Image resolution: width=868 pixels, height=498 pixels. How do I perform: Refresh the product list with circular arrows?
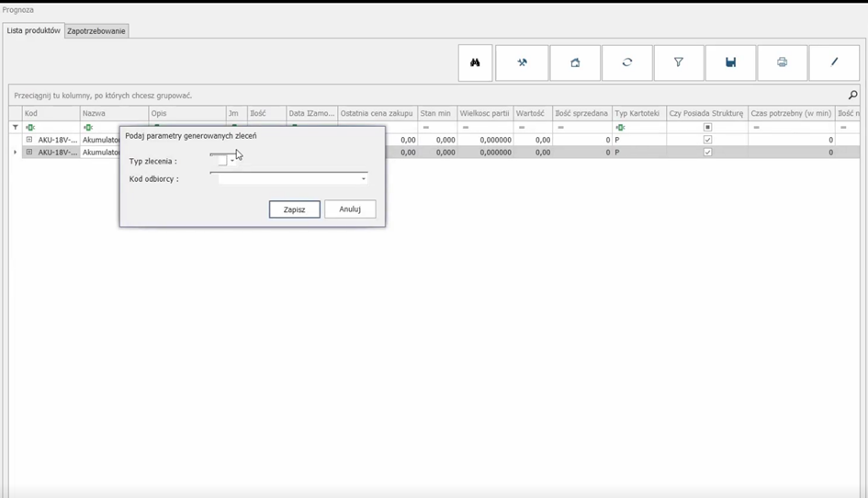pyautogui.click(x=627, y=63)
